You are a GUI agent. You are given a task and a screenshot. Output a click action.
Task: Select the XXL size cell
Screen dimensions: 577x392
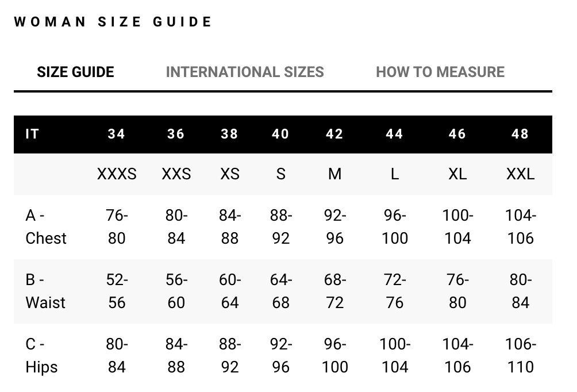click(520, 174)
